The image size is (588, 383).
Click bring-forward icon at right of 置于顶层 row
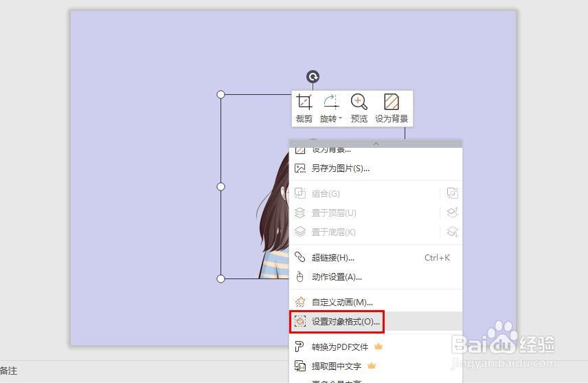pyautogui.click(x=453, y=212)
